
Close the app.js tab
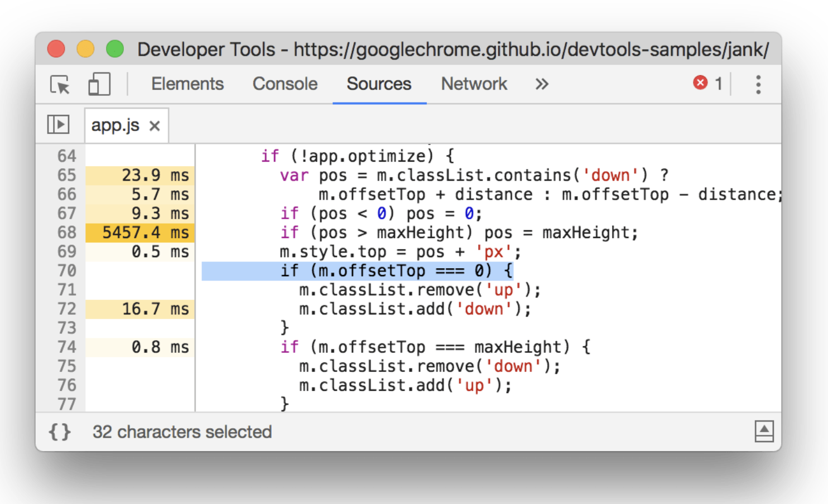pos(155,126)
